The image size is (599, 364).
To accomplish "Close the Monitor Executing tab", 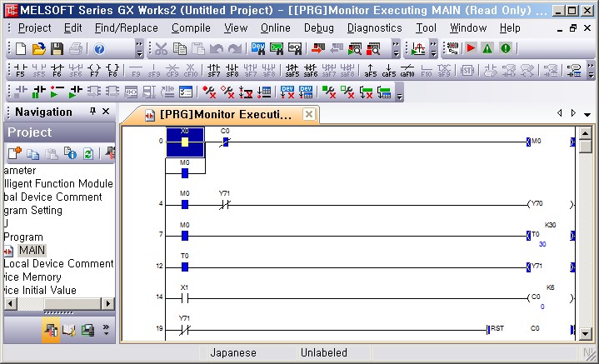I will 308,114.
